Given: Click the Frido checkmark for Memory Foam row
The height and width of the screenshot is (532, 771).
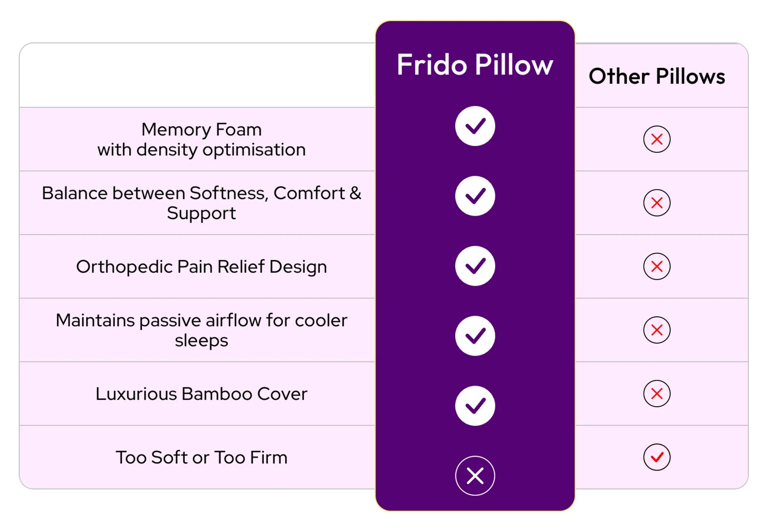Looking at the screenshot, I should point(475,126).
